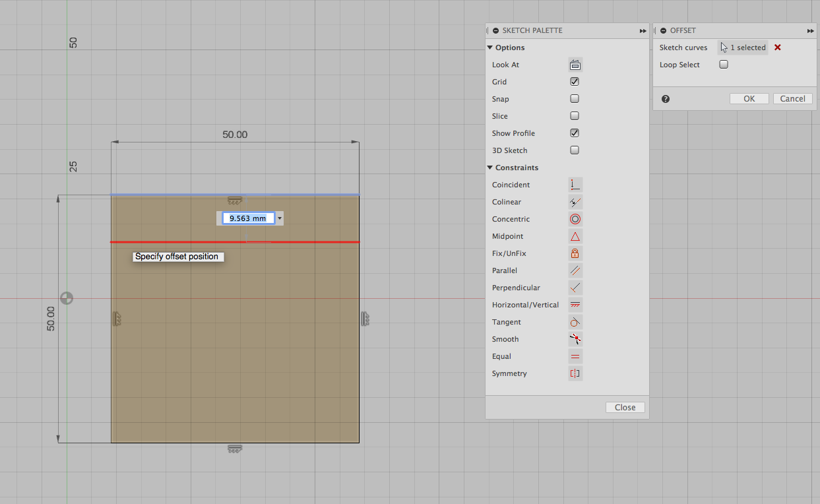Image resolution: width=820 pixels, height=504 pixels.
Task: Collapse the Options section
Action: [490, 47]
